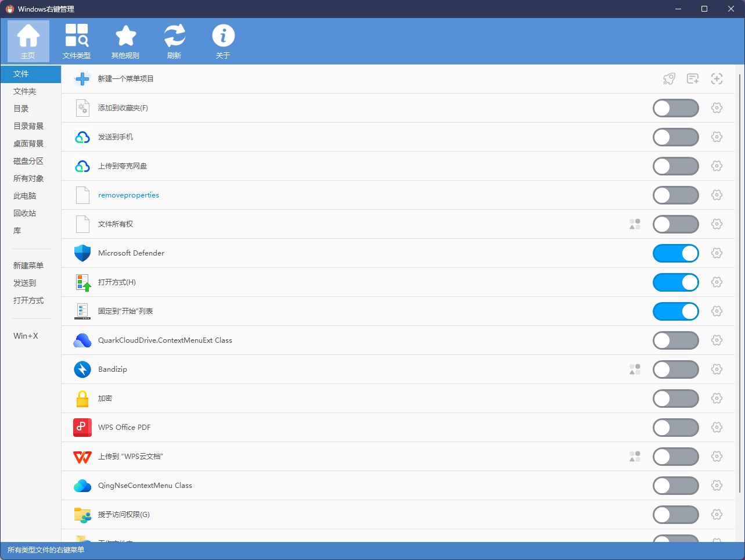The height and width of the screenshot is (560, 745).
Task: Select 此电脑 in the sidebar
Action: coord(30,196)
